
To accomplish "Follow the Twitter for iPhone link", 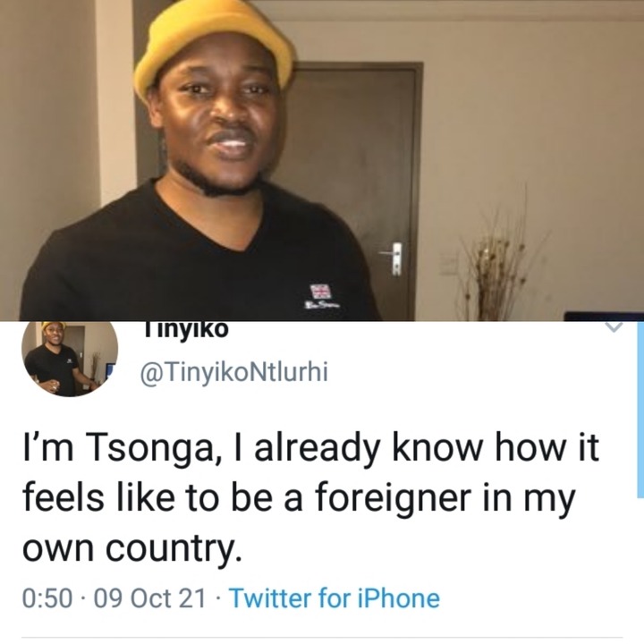I will pyautogui.click(x=335, y=598).
